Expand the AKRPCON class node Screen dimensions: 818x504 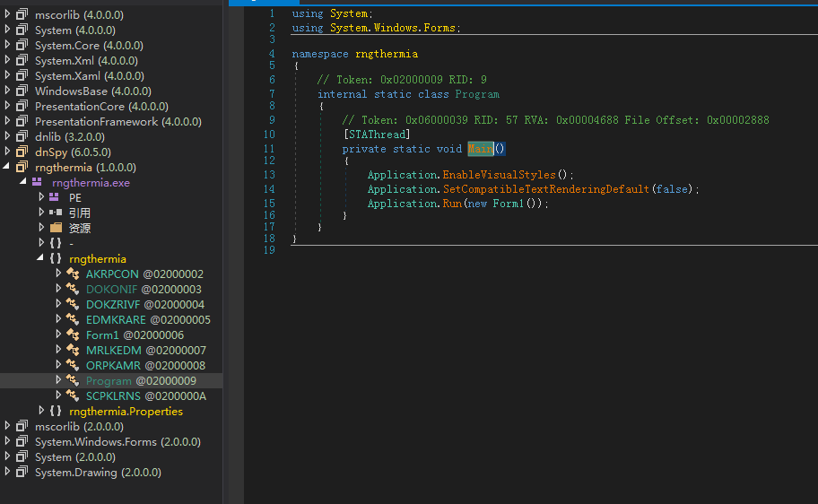[58, 274]
